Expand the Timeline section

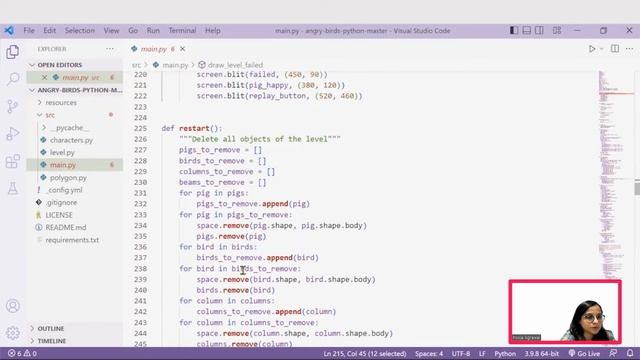[52, 341]
